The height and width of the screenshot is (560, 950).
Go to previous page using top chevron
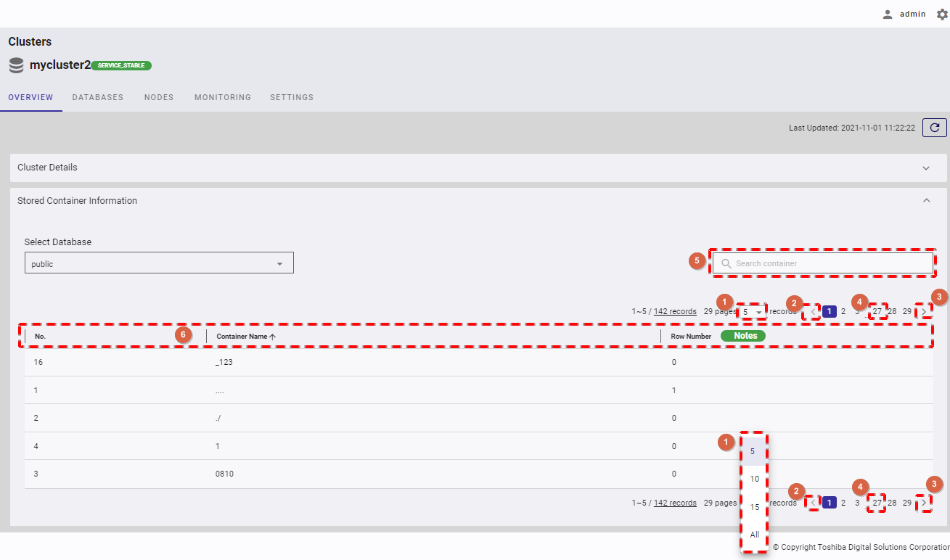(813, 312)
